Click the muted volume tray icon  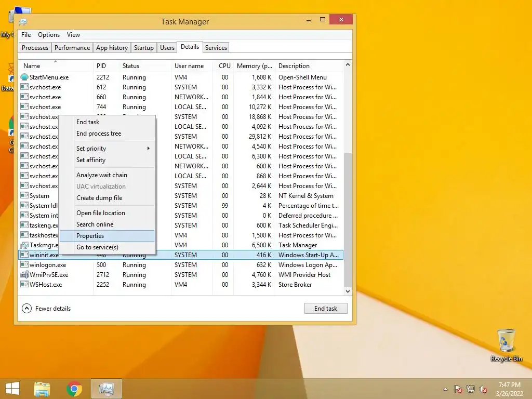[483, 389]
